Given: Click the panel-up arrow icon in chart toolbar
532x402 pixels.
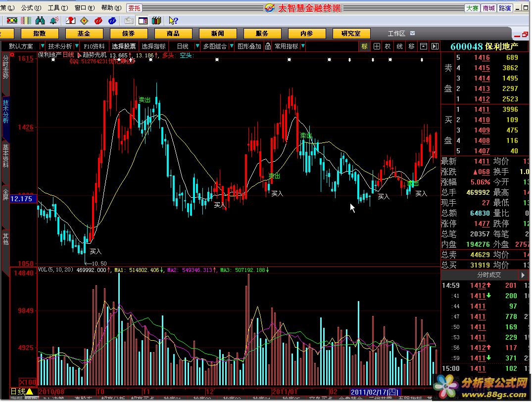Looking at the screenshot, I should [424, 46].
